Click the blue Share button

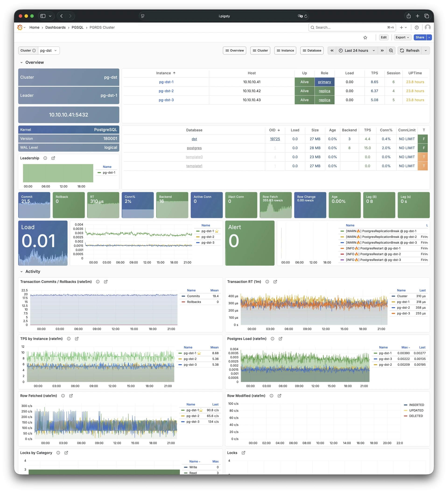[x=420, y=37]
